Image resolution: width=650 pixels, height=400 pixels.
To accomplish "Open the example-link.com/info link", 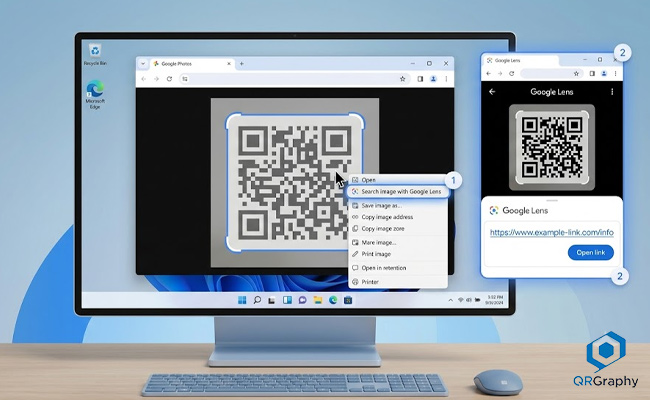I will 552,233.
